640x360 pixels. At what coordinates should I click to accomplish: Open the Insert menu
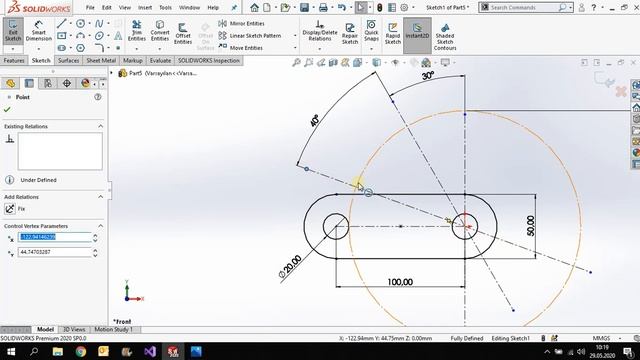(145, 7)
